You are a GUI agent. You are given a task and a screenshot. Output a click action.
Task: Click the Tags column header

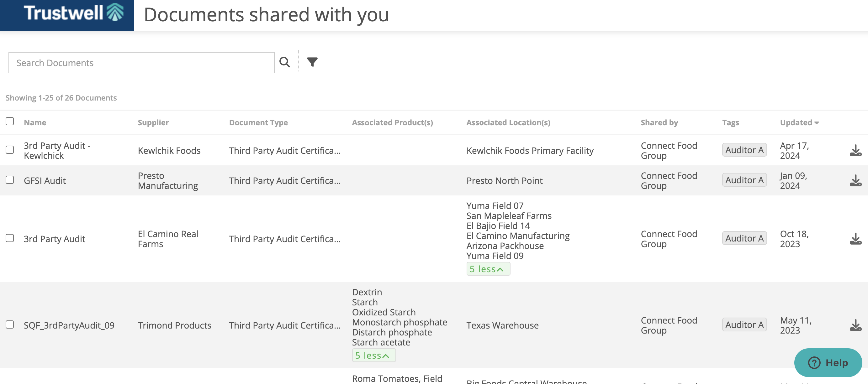731,122
